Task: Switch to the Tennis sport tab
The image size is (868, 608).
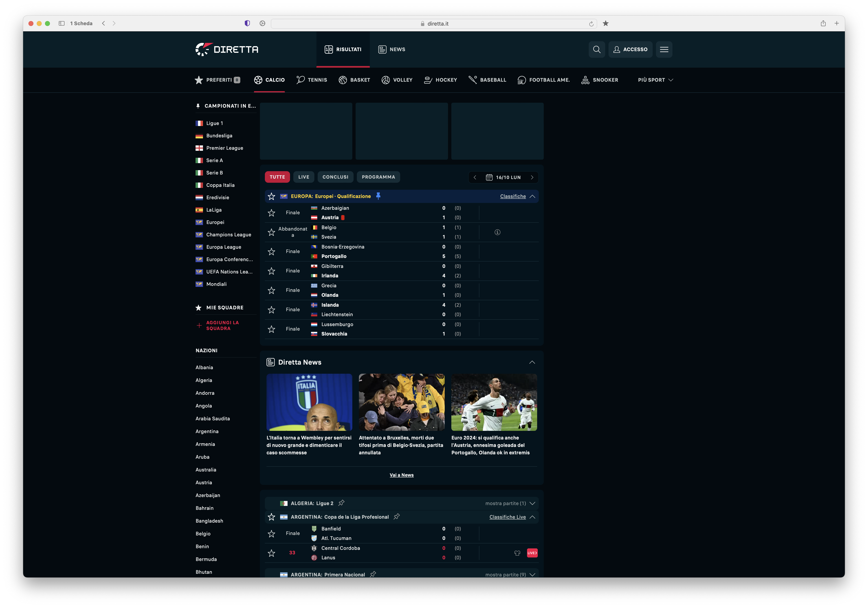Action: tap(312, 80)
